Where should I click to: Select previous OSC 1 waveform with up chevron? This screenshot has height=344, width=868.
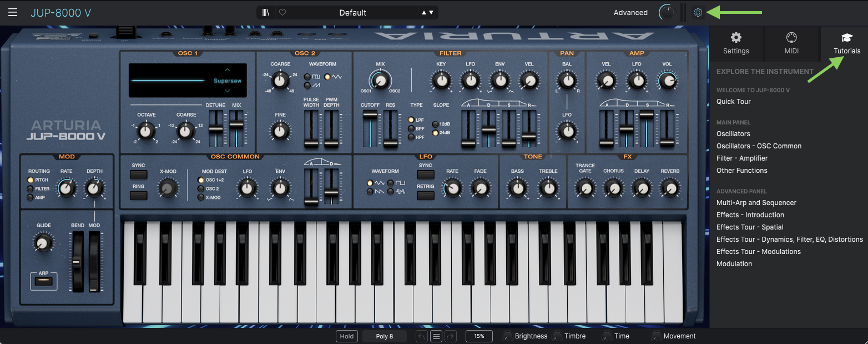click(x=227, y=70)
